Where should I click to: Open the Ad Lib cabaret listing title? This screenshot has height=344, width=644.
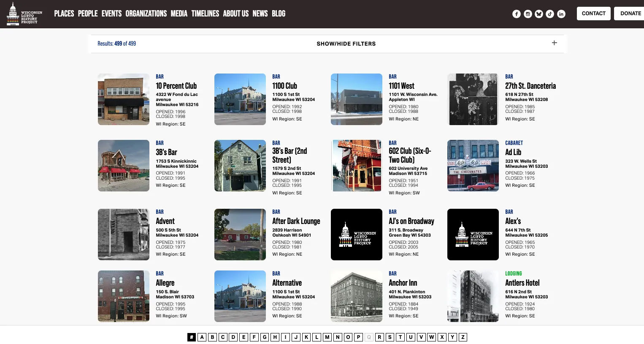tap(513, 152)
